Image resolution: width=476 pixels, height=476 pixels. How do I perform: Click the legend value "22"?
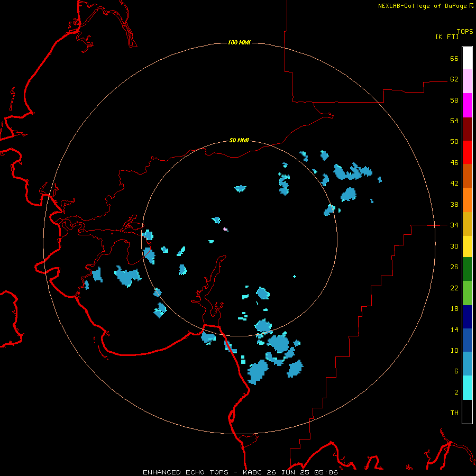tap(454, 288)
